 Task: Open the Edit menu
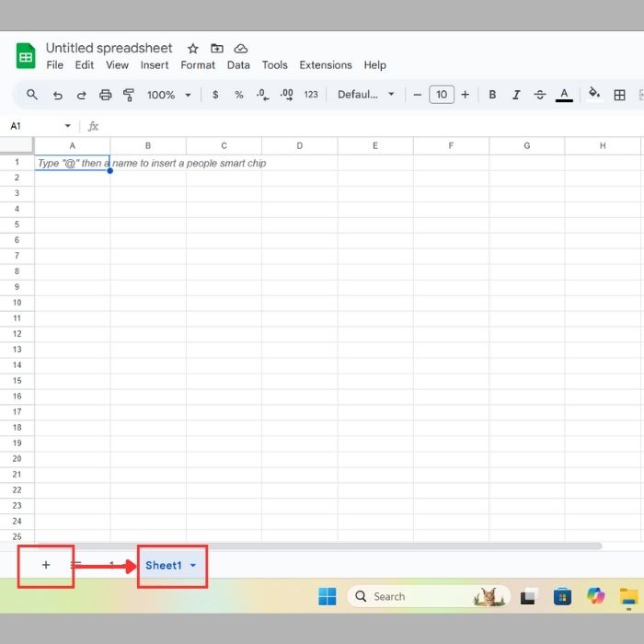(85, 65)
